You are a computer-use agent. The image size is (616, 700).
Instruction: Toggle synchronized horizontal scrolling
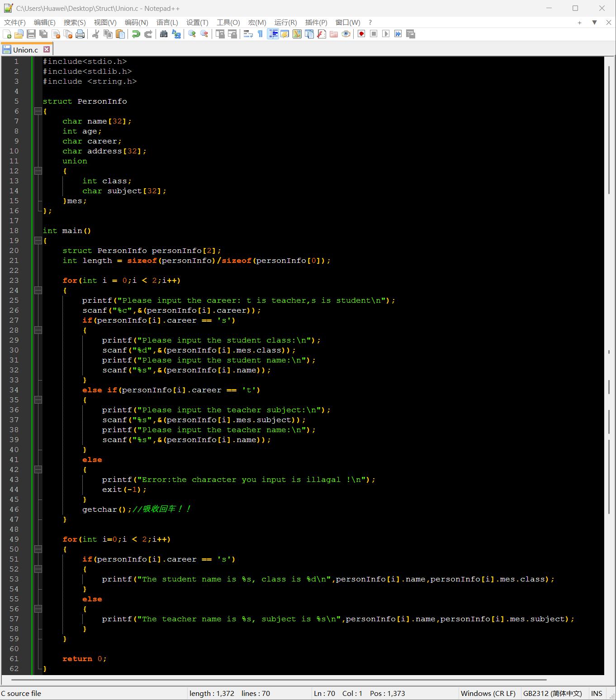coord(232,34)
